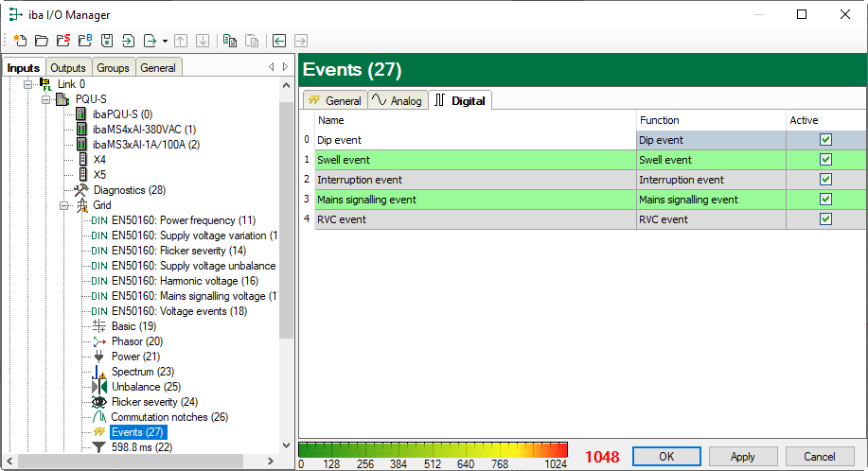This screenshot has height=471, width=868.
Task: Disable Active checkbox for RVC event
Action: [825, 219]
